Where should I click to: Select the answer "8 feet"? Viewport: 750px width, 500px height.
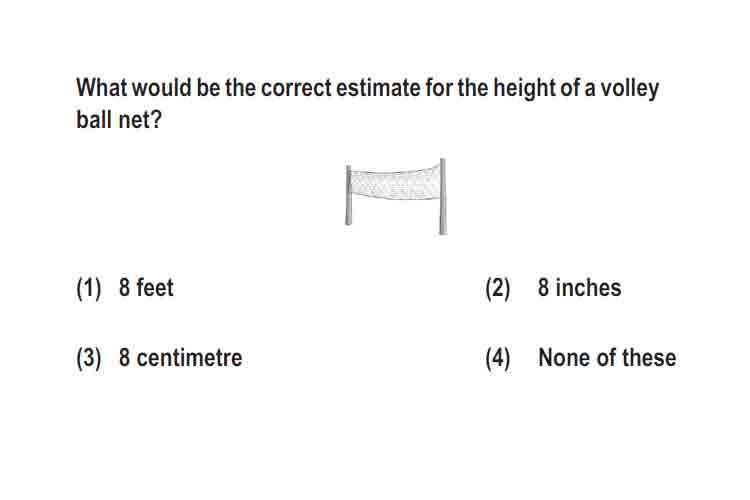pos(146,288)
